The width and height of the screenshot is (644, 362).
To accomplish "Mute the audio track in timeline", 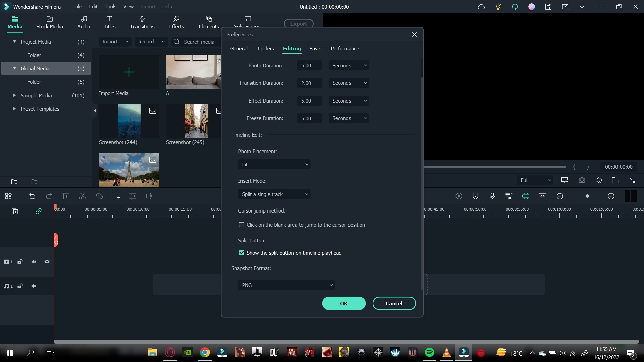I will pos(33,286).
